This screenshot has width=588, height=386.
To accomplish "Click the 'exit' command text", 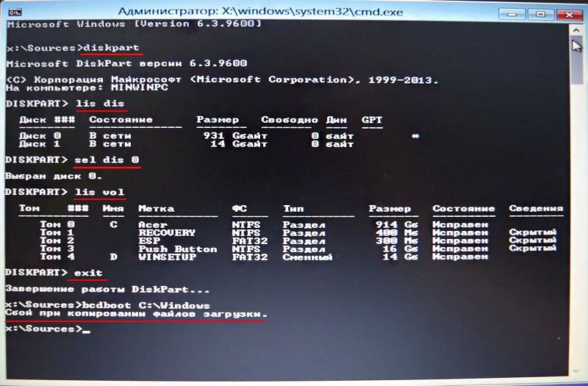I will [x=88, y=273].
